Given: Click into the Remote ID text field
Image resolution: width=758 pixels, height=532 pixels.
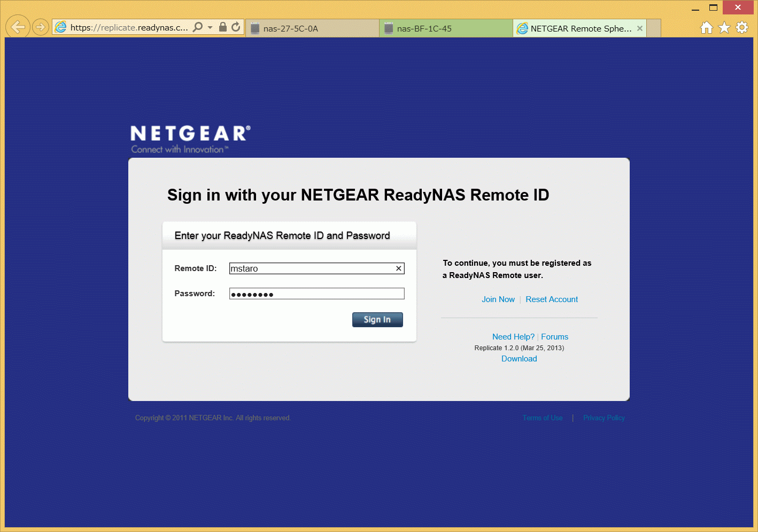Looking at the screenshot, I should pyautogui.click(x=310, y=268).
